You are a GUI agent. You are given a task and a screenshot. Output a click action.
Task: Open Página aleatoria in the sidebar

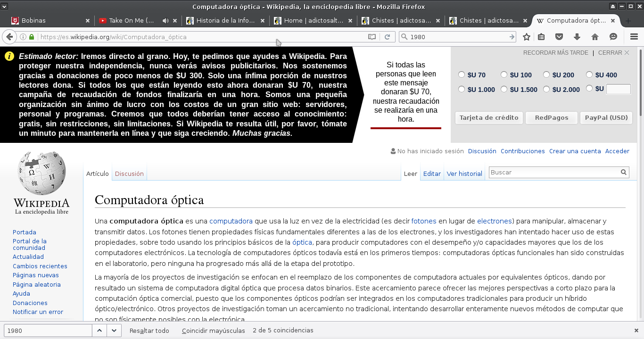pyautogui.click(x=37, y=284)
